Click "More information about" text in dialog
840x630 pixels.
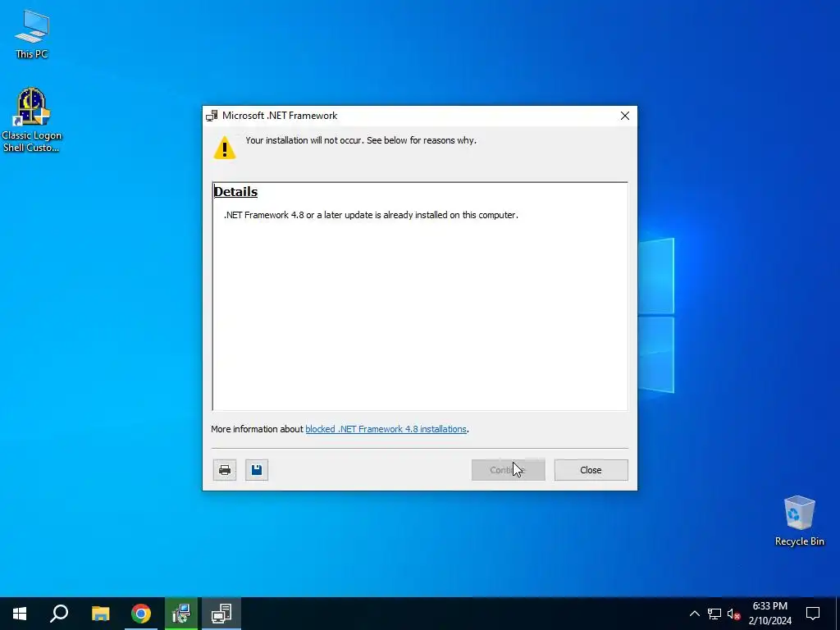click(257, 429)
